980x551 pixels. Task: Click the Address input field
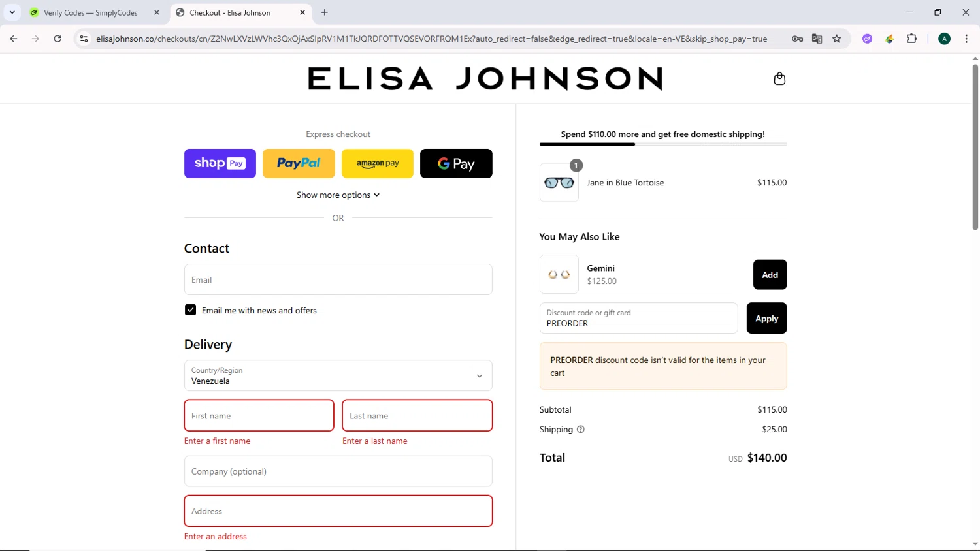338,511
